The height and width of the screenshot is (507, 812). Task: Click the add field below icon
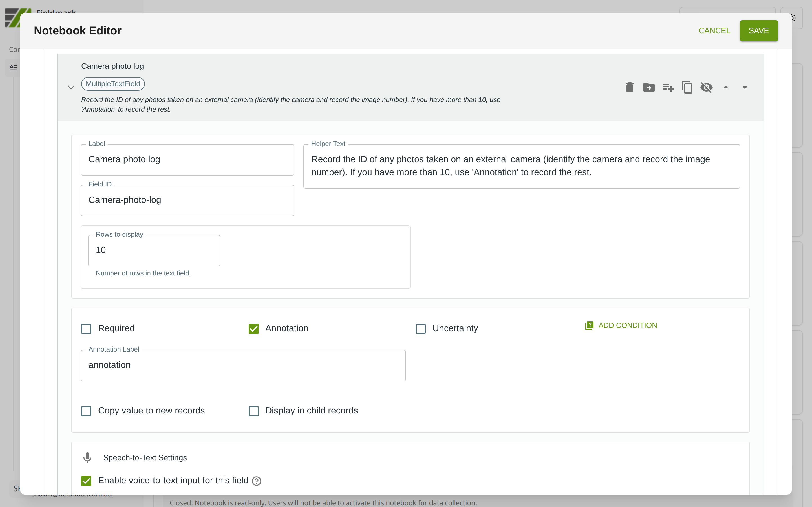pyautogui.click(x=668, y=88)
